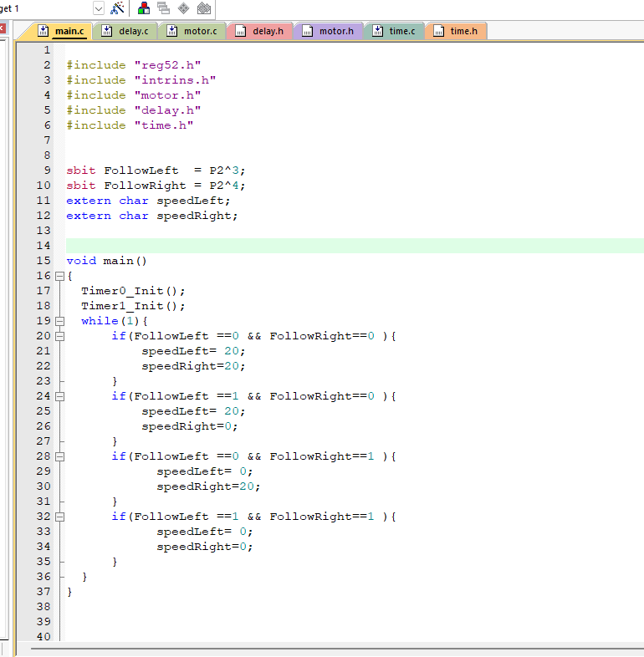Image resolution: width=644 pixels, height=657 pixels.
Task: Click the P2^3 value on line 9
Action: point(224,171)
